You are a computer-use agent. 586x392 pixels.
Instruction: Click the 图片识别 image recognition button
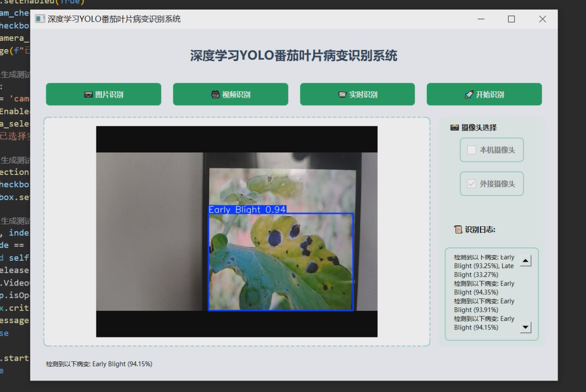tap(103, 95)
